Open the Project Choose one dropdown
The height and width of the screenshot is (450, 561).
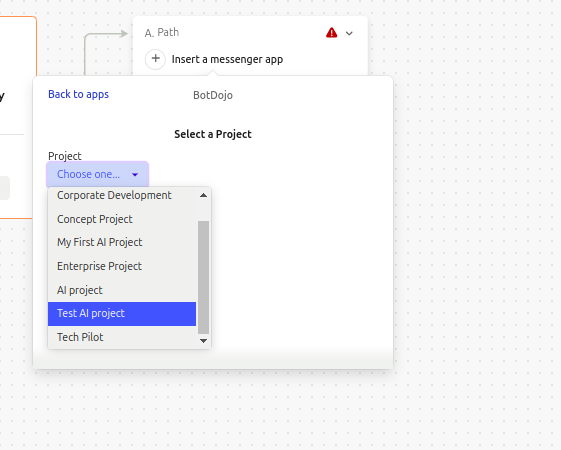[97, 174]
